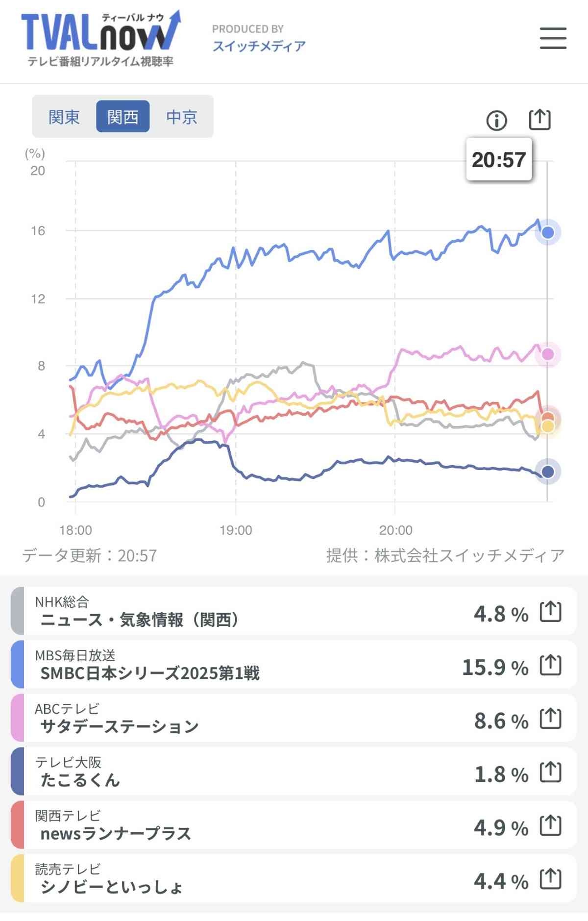The image size is (588, 921).
Task: Click the 20:57 time tooltip
Action: (499, 160)
